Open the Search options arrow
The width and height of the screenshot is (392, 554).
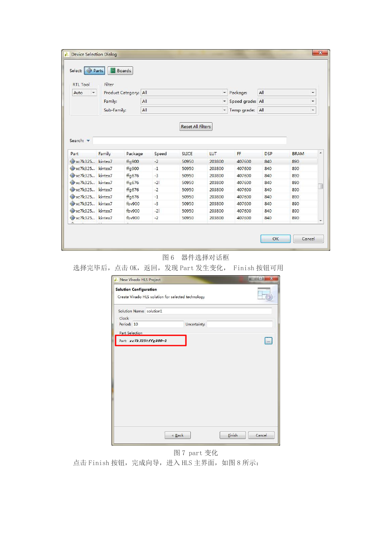pyautogui.click(x=88, y=141)
